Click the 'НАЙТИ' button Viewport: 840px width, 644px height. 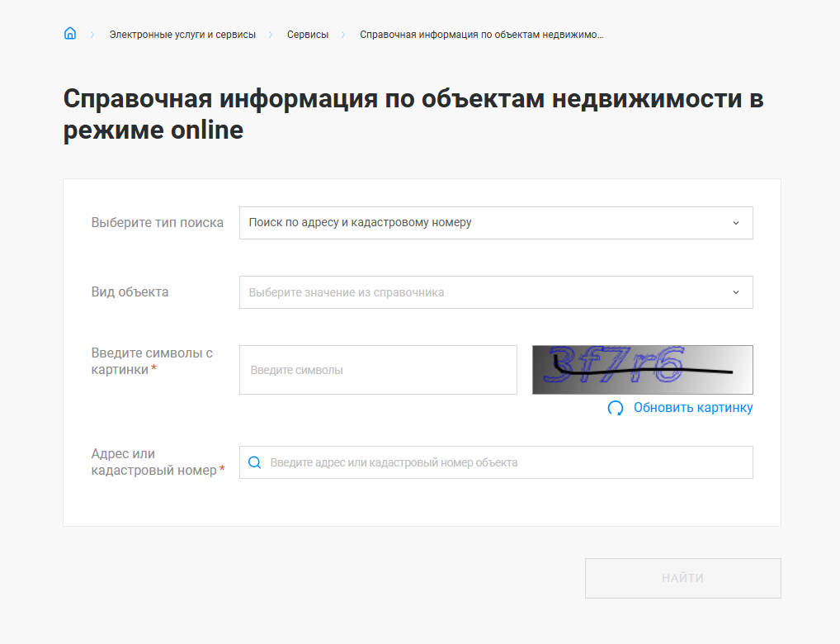(x=683, y=578)
